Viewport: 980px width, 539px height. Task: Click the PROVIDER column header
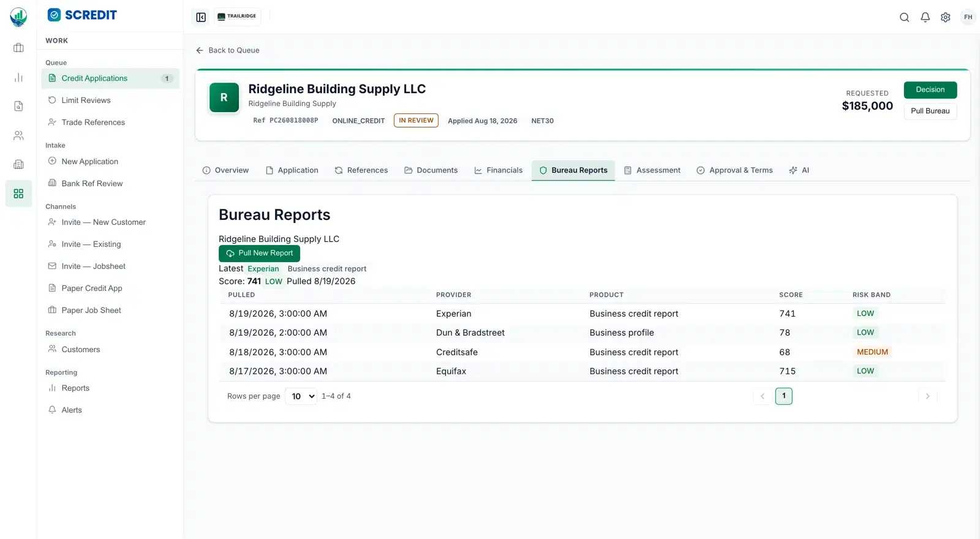pos(454,295)
